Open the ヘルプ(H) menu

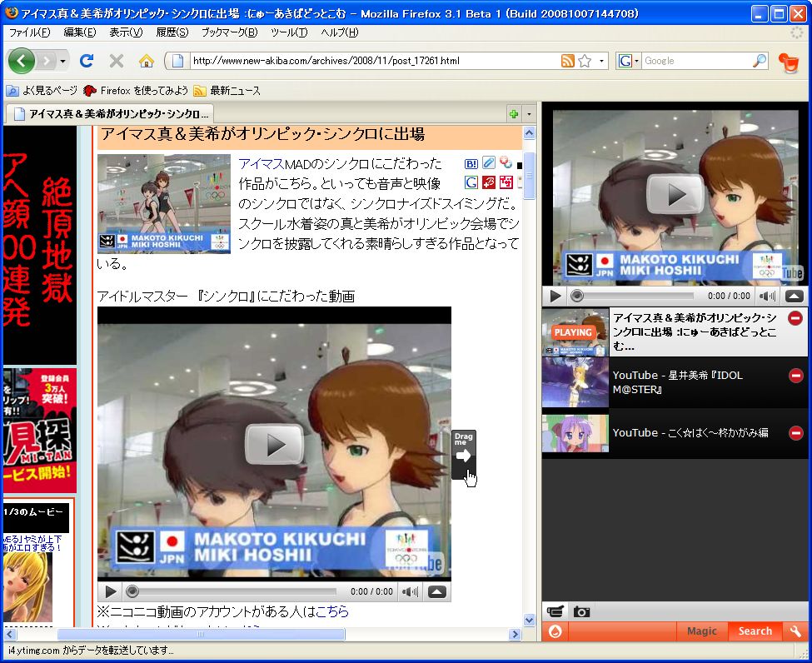340,32
